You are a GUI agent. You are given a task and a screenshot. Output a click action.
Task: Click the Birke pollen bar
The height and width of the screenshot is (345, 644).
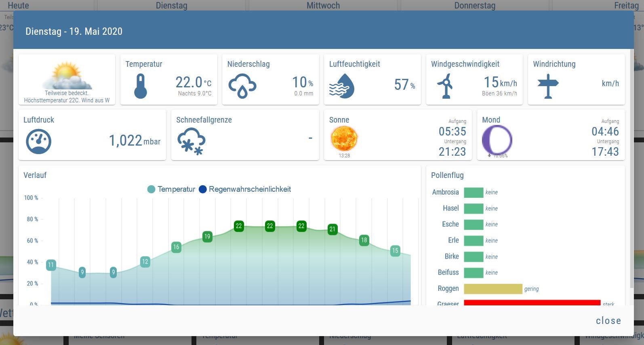[x=474, y=257]
